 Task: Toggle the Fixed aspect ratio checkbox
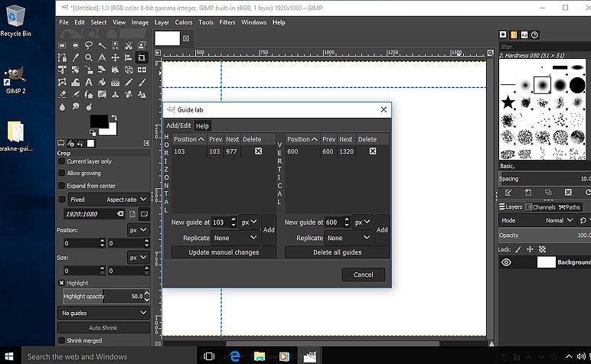pos(62,199)
